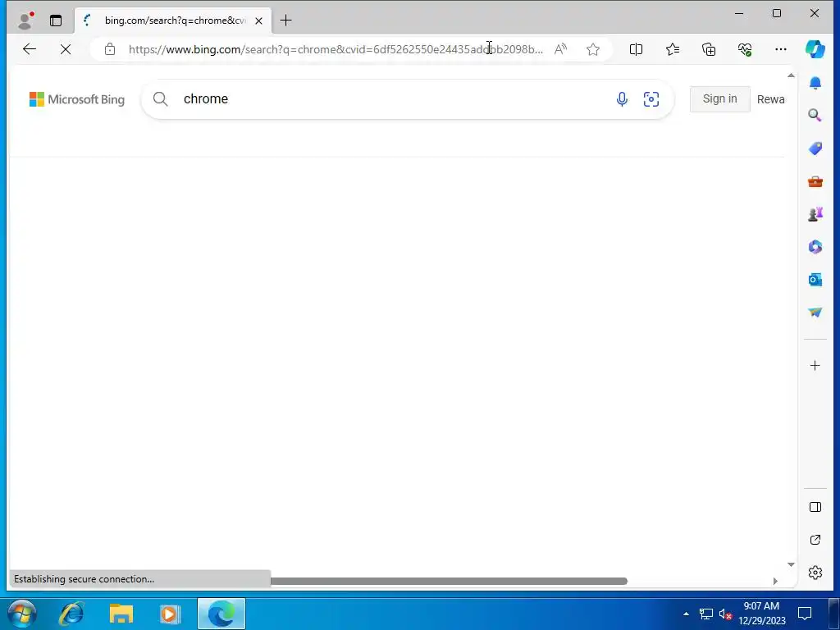Click horizontal scrollbar right arrow
Screen dimensions: 840x630
(x=774, y=582)
